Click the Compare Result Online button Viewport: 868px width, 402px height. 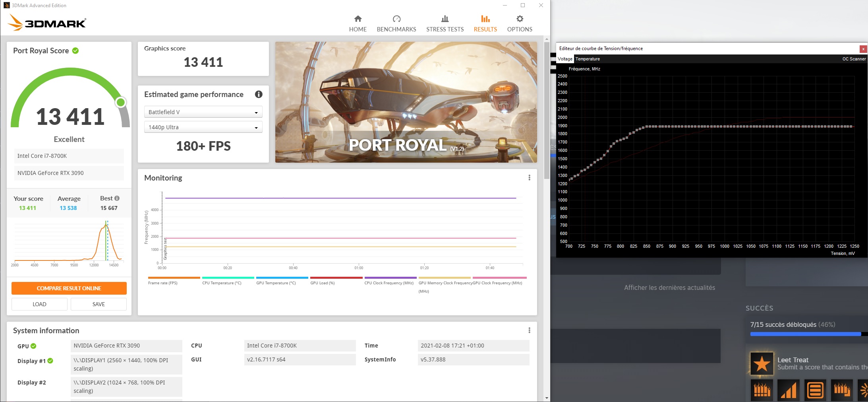69,288
